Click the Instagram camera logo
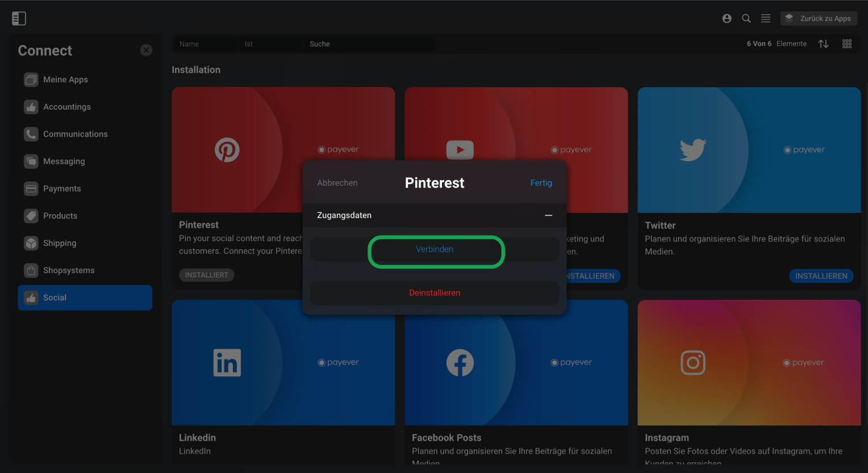The width and height of the screenshot is (868, 473). click(693, 363)
